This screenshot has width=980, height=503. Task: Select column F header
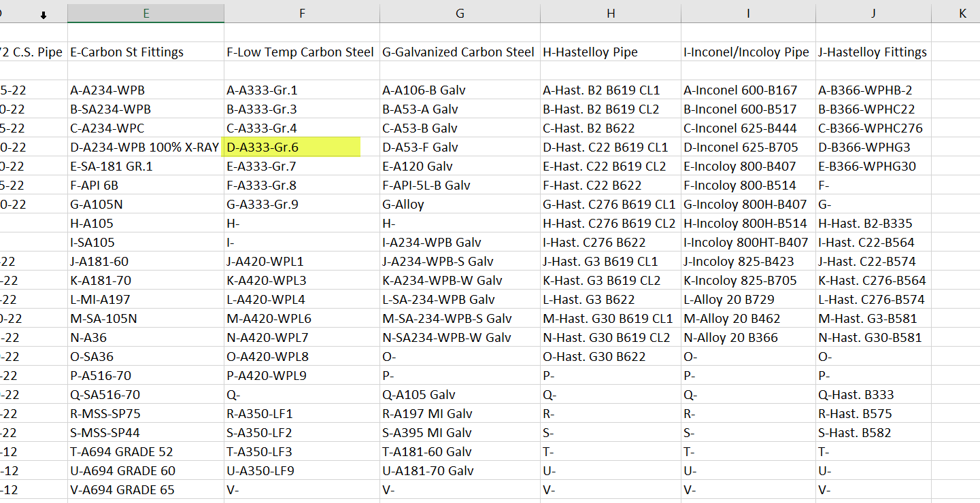(x=301, y=12)
